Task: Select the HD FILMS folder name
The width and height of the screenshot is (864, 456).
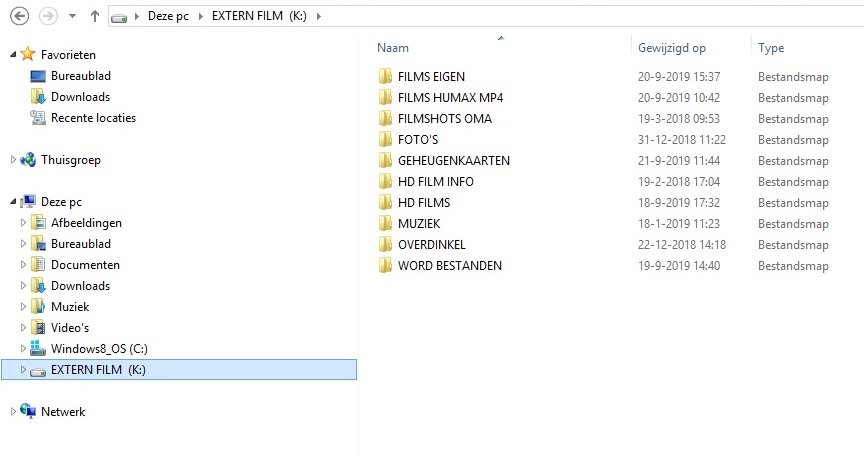Action: pyautogui.click(x=424, y=203)
